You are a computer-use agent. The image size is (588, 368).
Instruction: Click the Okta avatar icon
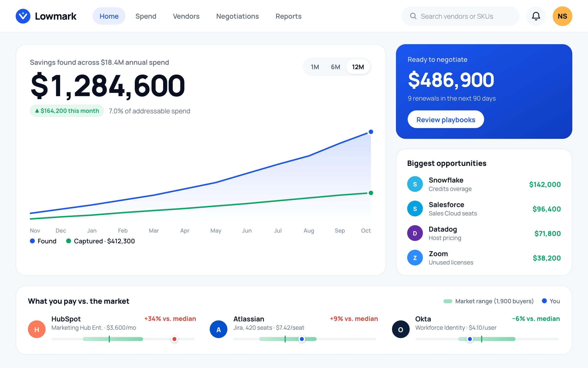(x=401, y=329)
